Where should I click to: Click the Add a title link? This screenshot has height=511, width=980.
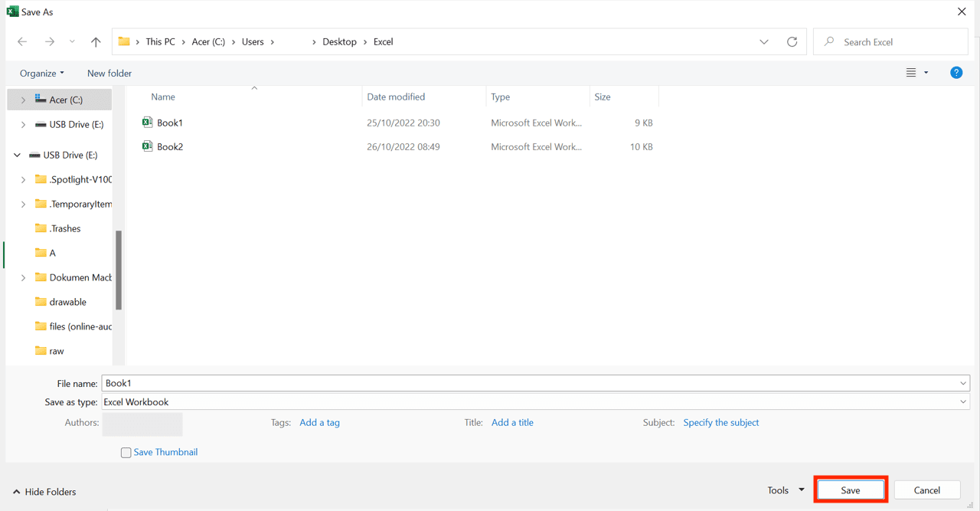[512, 423]
